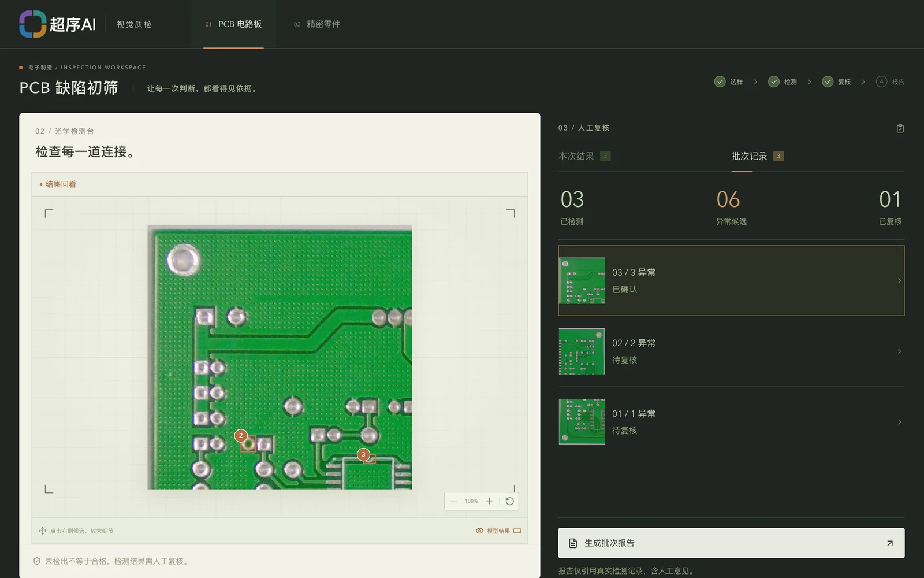Click the 视觉质检 header link

(x=134, y=24)
